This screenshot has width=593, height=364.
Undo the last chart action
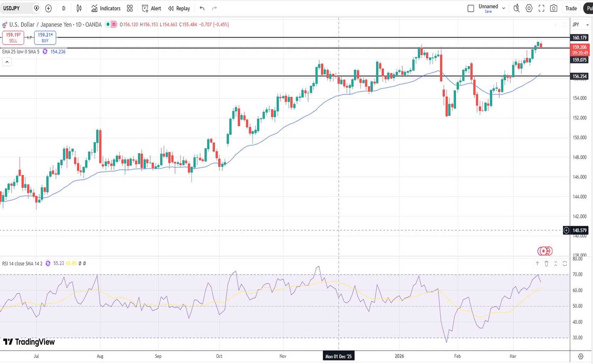pyautogui.click(x=202, y=8)
